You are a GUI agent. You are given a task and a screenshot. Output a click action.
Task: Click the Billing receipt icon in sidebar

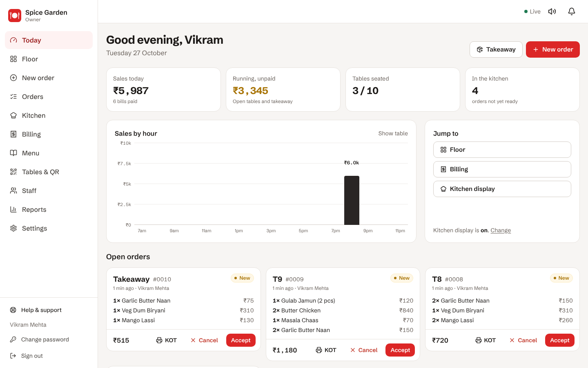coord(13,134)
